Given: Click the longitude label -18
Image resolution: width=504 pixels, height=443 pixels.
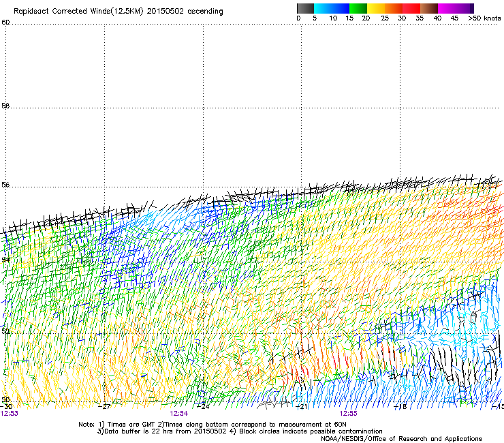Looking at the screenshot, I should coord(400,406).
